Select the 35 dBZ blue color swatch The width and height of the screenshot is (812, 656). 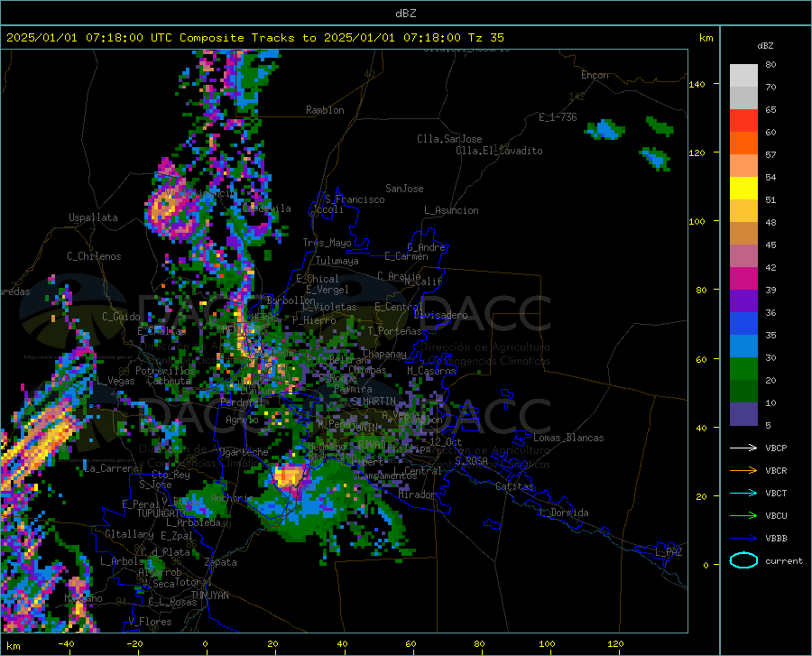[743, 346]
